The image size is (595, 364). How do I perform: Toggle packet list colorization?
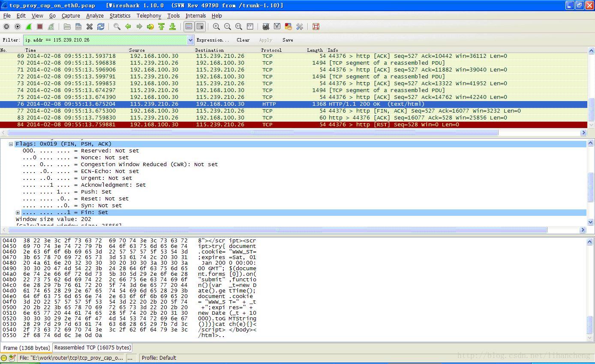[x=189, y=27]
